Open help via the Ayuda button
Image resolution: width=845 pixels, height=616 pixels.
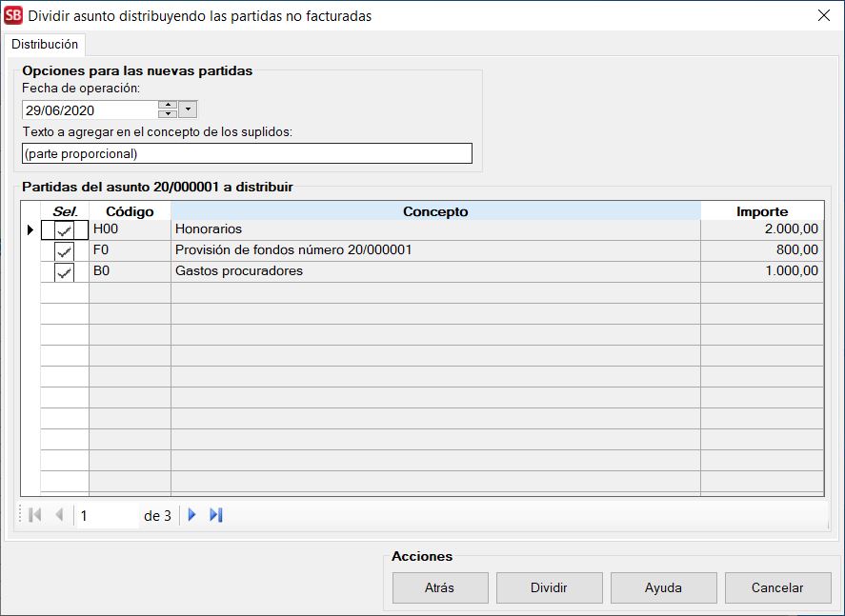[x=663, y=587]
